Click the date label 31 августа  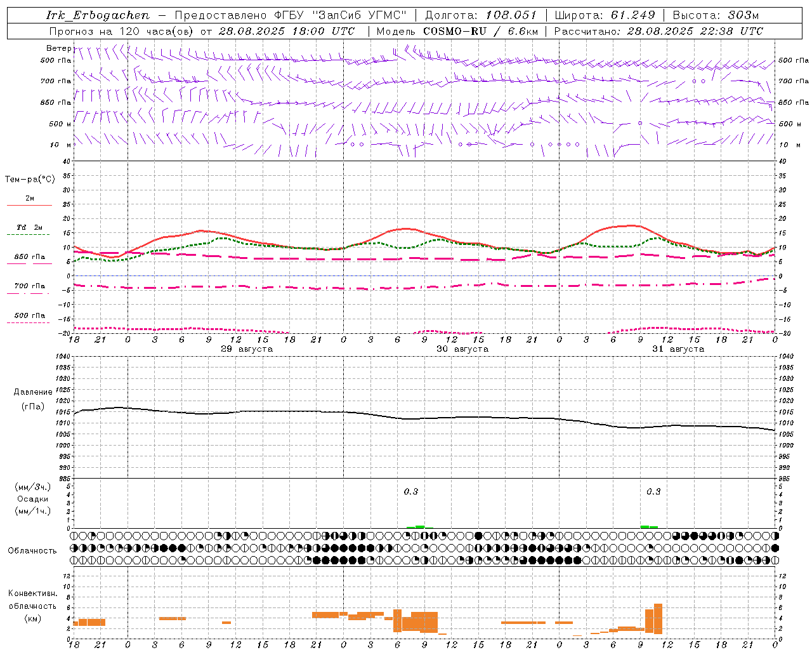coord(678,349)
